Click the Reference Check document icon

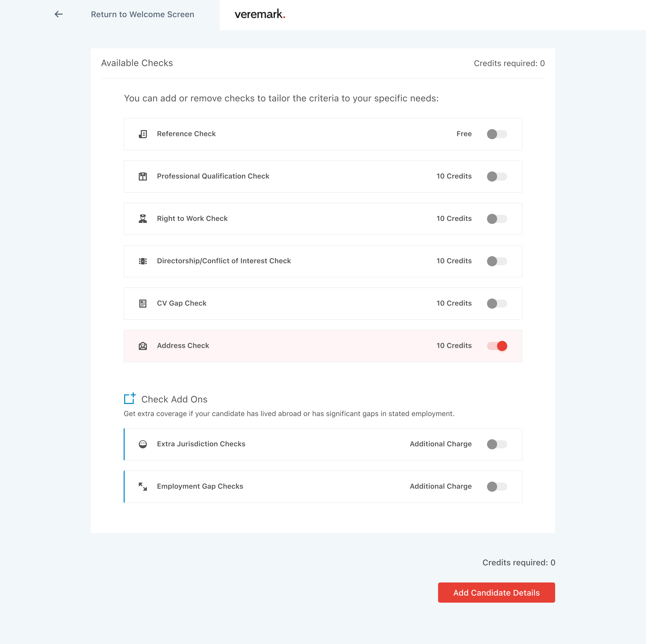coord(143,134)
